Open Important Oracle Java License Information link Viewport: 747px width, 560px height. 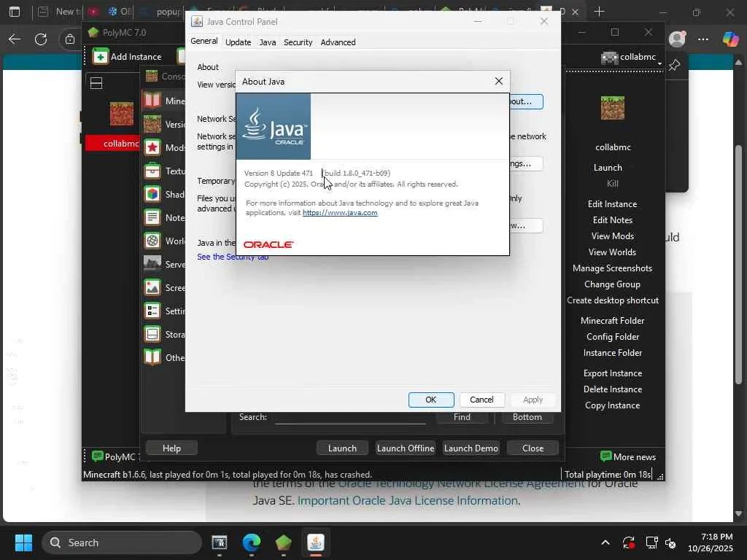click(x=409, y=501)
